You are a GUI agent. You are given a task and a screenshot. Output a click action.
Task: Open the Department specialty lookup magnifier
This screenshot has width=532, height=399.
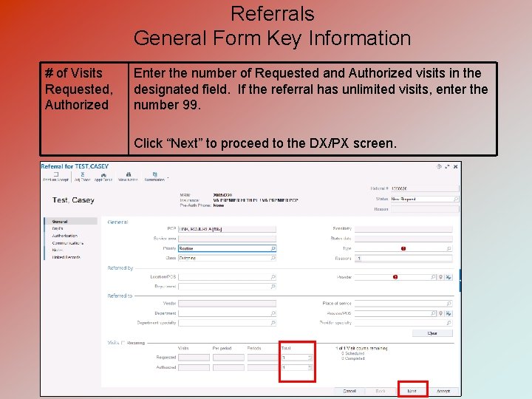tap(273, 323)
